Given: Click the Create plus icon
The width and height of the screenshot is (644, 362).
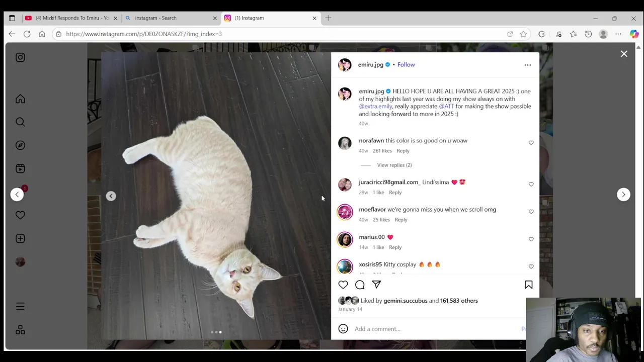Looking at the screenshot, I should [x=20, y=238].
